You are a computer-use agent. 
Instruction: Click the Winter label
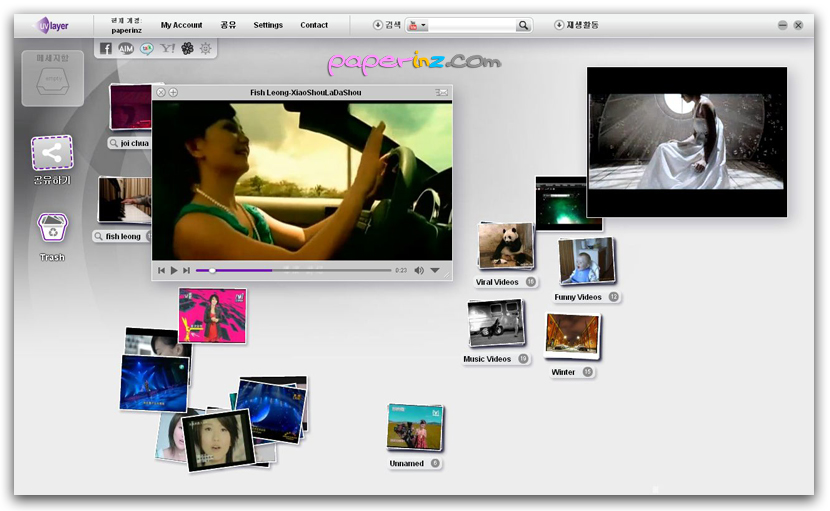click(x=563, y=372)
